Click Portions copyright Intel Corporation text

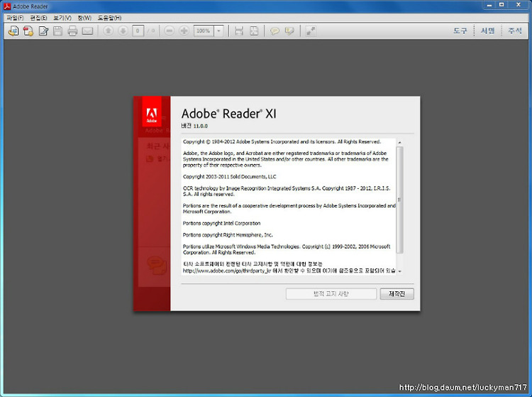[x=221, y=223]
